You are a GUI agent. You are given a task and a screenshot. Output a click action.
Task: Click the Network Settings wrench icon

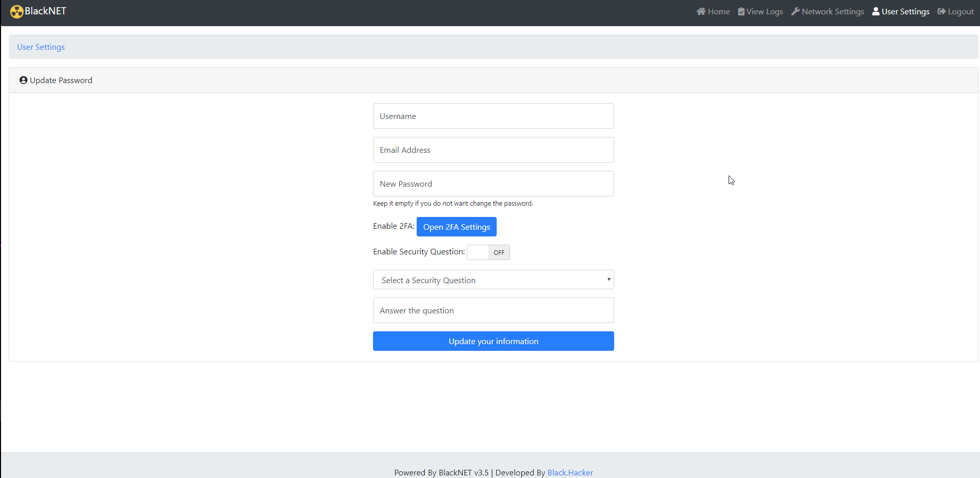click(x=795, y=11)
